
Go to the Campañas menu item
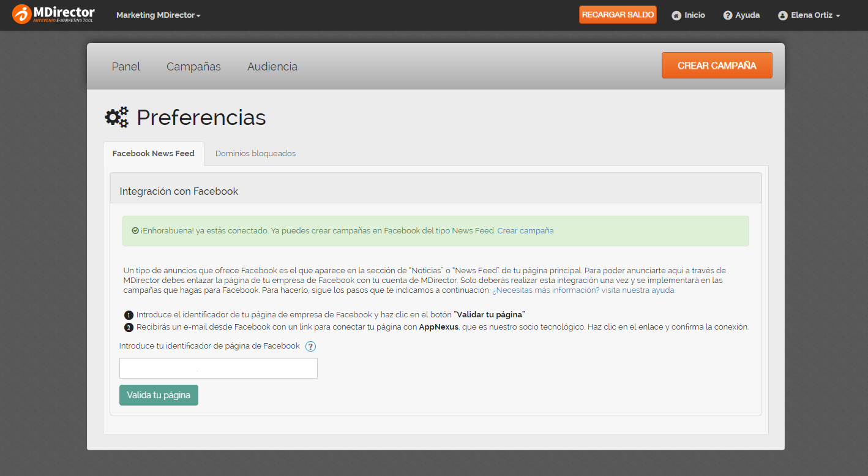point(193,67)
